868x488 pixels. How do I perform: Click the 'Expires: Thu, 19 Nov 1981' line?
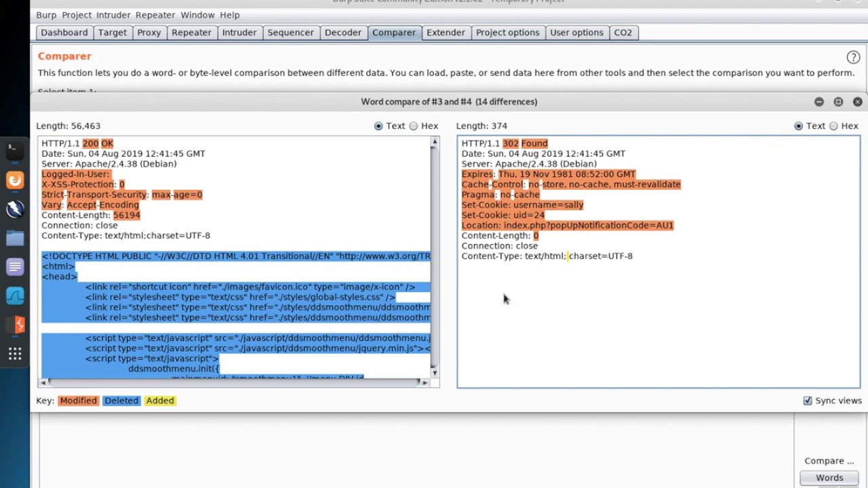[x=549, y=174]
